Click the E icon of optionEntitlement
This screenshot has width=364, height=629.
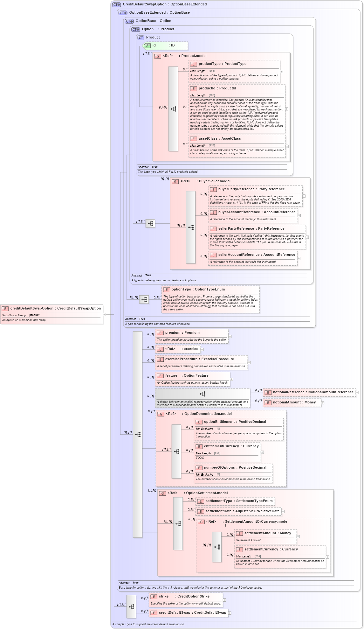[199, 422]
